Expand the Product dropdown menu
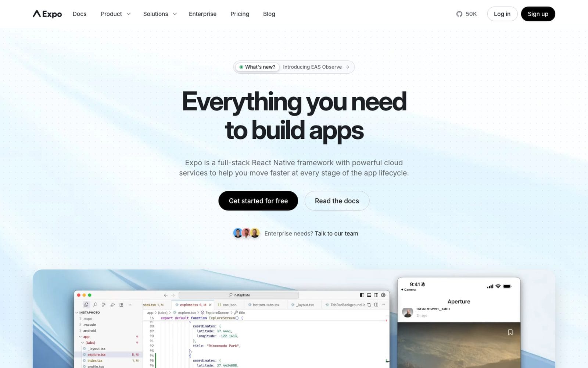588x368 pixels. 116,14
